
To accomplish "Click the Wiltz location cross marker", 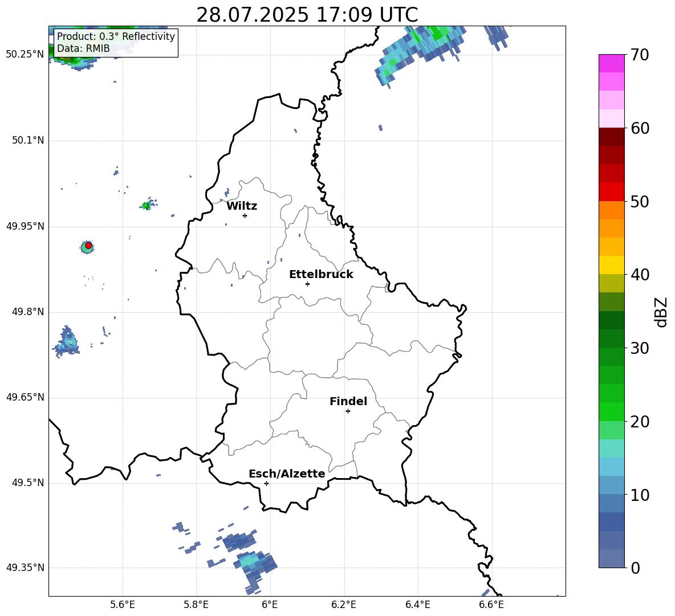I will [x=245, y=215].
